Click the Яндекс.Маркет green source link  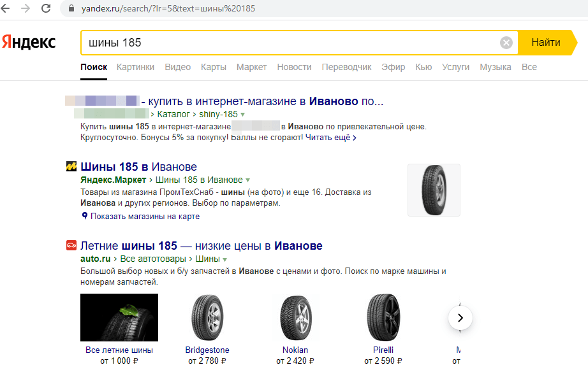[114, 180]
